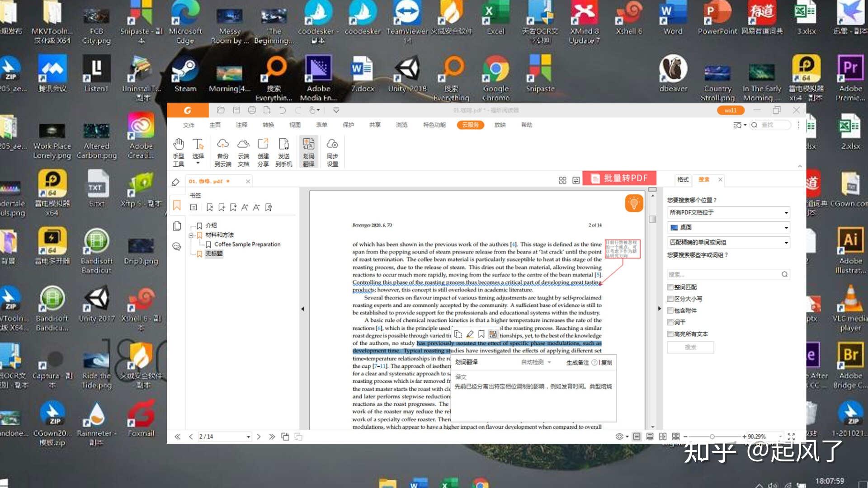
Task: Click Copy (复制) in the translation popup
Action: [607, 362]
